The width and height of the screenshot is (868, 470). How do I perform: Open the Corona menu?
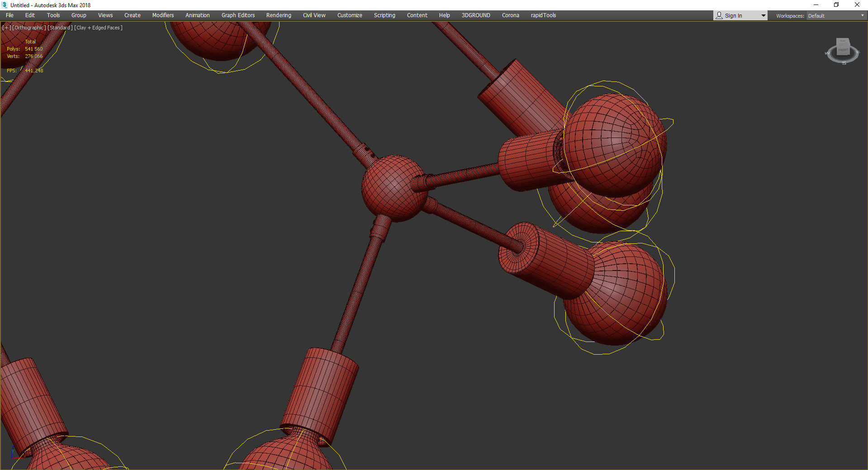[511, 15]
